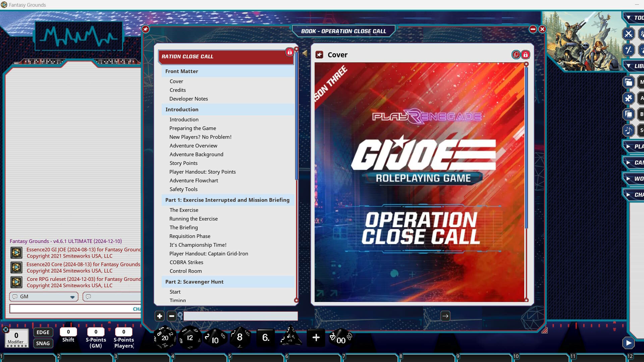The image size is (644, 362).
Task: Select hotkey bar tab 5
Action: (230, 356)
